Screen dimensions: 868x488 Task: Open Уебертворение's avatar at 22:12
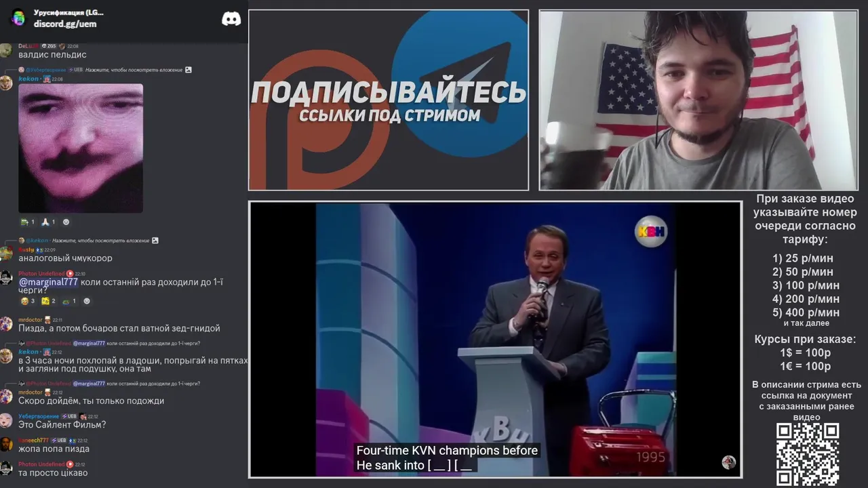coord(6,420)
